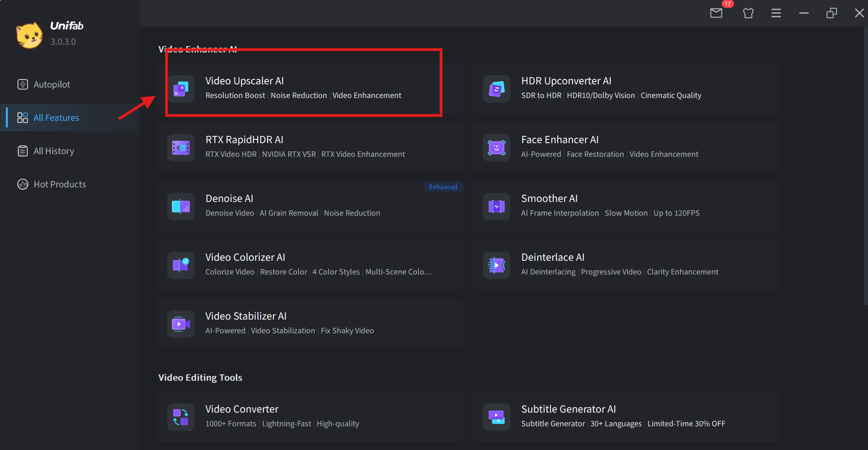This screenshot has width=868, height=450.
Task: Switch to the Autopilot tab
Action: coord(51,84)
